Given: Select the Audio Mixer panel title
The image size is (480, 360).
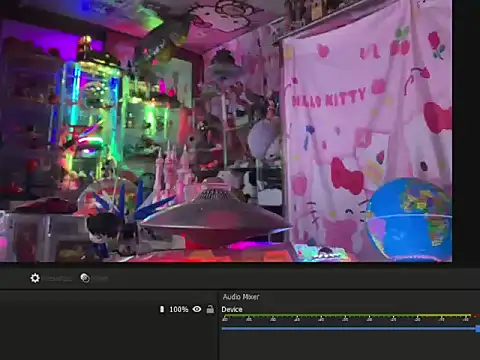Looking at the screenshot, I should pyautogui.click(x=241, y=297).
